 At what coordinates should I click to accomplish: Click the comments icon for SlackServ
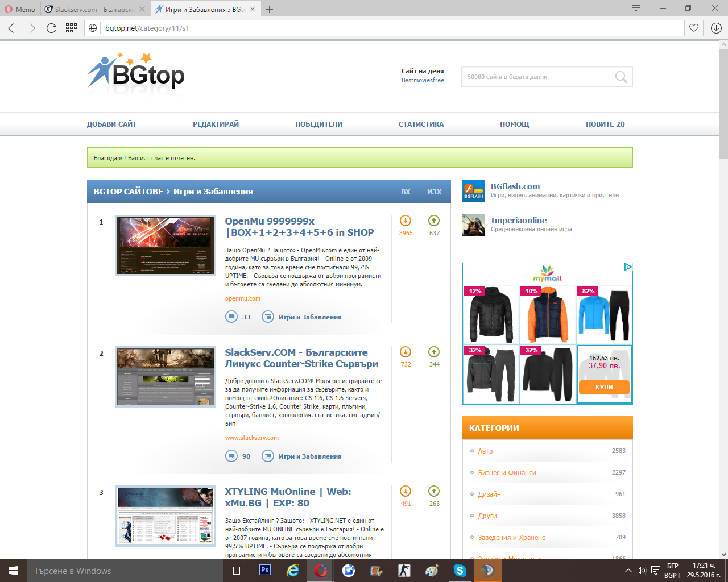(231, 456)
